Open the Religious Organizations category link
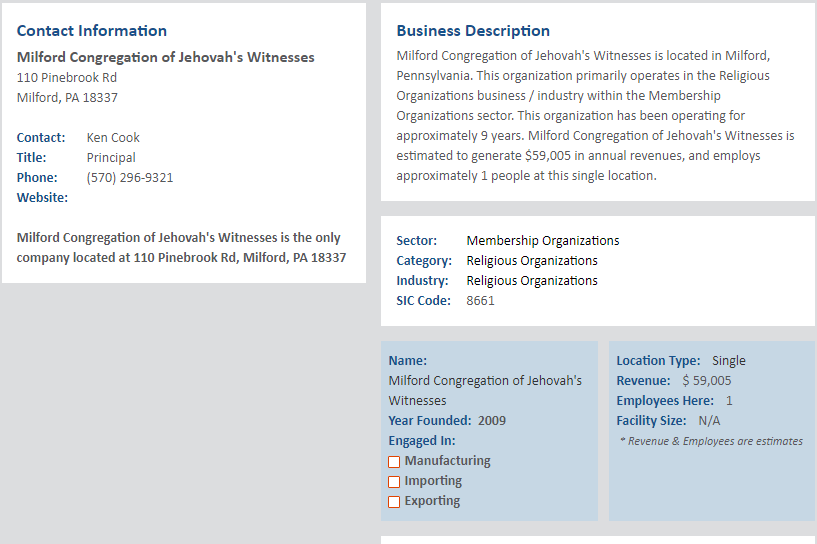This screenshot has width=817, height=544. pos(531,261)
